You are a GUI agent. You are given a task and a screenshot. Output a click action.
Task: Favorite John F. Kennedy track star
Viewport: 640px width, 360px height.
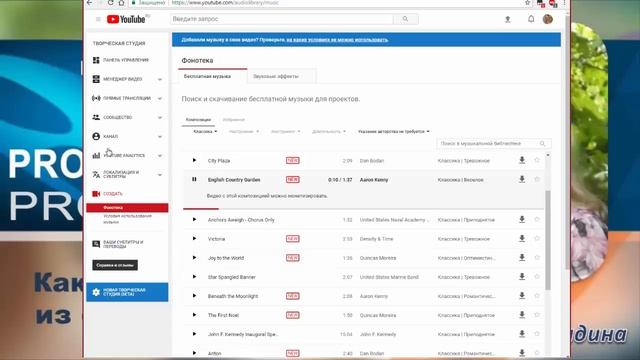coord(537,334)
